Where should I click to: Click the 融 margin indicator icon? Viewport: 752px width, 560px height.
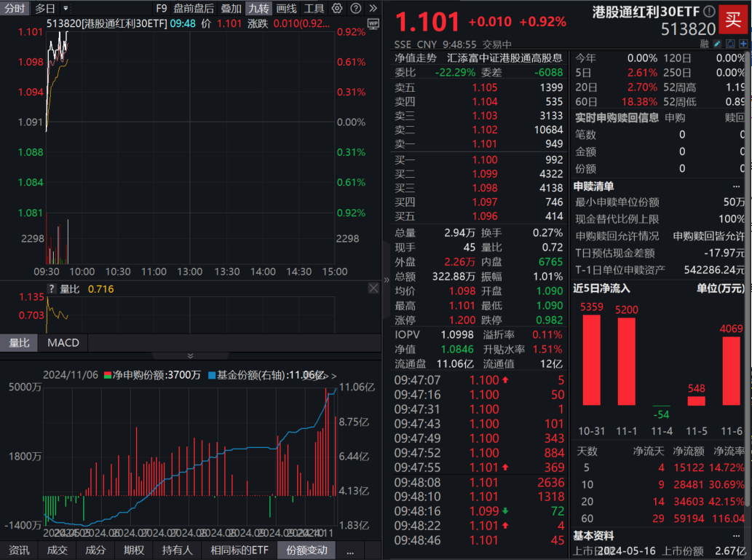coord(705,44)
